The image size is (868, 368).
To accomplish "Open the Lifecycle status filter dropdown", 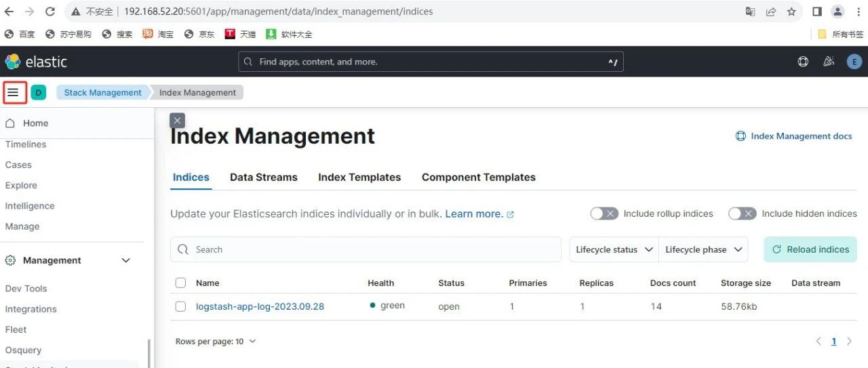I will (x=614, y=249).
